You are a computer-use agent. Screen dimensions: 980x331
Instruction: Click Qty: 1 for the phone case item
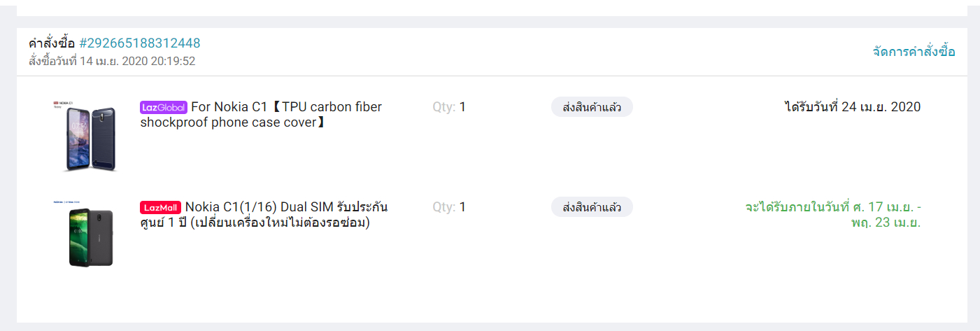[449, 107]
